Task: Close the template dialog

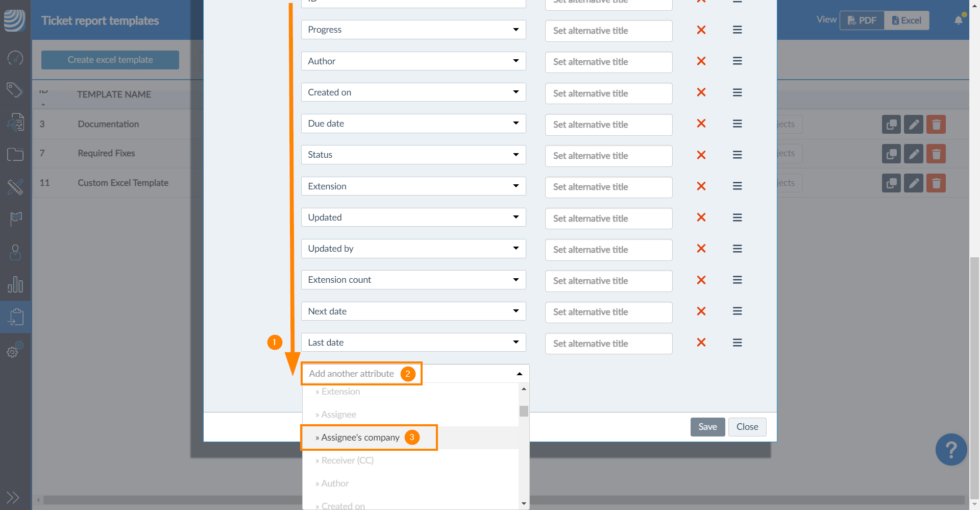Action: click(747, 427)
